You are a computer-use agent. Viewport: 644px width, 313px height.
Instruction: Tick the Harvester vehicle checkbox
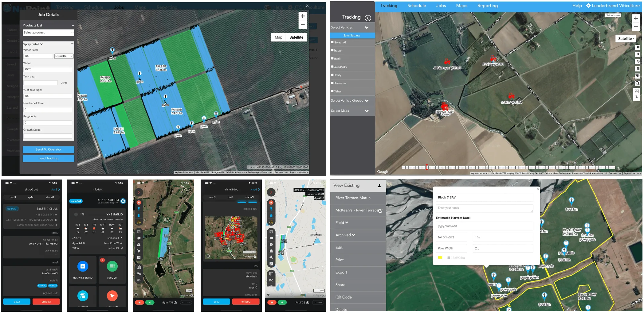[x=332, y=83]
